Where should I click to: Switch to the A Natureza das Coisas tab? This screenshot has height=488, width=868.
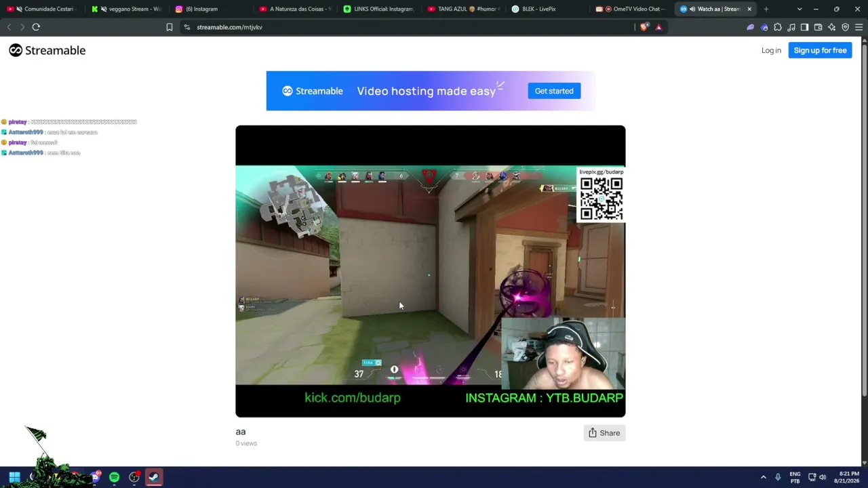[x=296, y=9]
